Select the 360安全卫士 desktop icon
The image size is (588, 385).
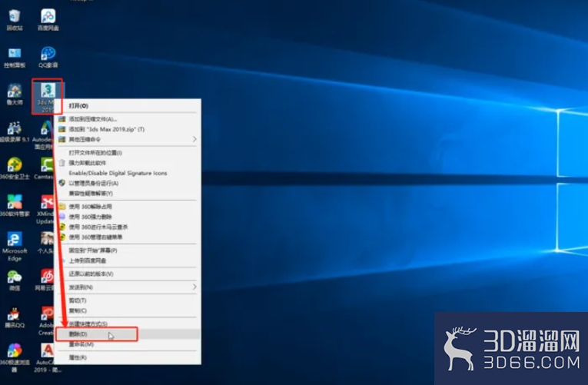click(15, 169)
